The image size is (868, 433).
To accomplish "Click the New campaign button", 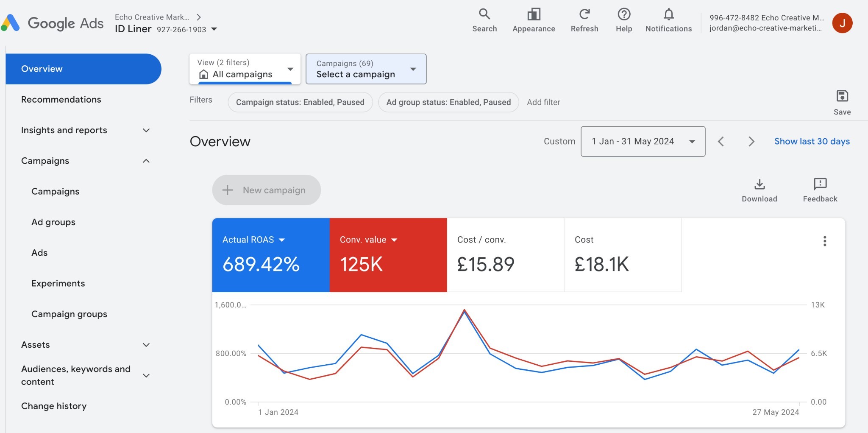I will coord(266,190).
